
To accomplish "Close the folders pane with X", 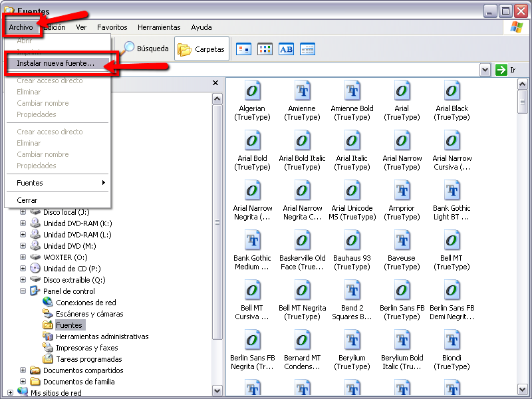I will [215, 82].
